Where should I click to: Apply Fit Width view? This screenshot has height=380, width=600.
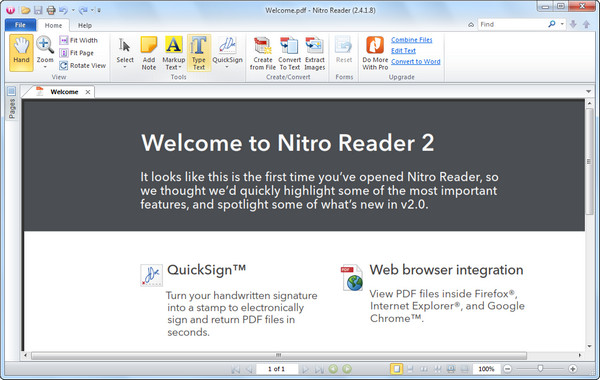(x=79, y=40)
